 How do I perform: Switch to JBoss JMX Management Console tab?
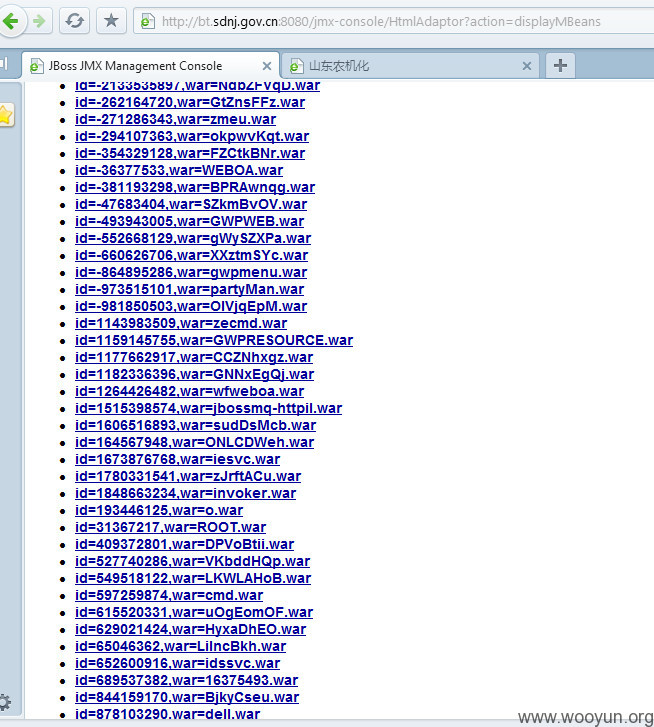click(x=151, y=66)
